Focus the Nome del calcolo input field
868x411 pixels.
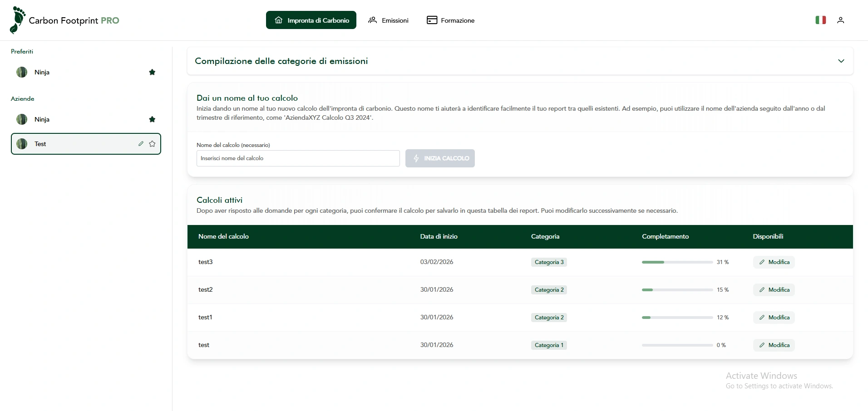click(298, 158)
